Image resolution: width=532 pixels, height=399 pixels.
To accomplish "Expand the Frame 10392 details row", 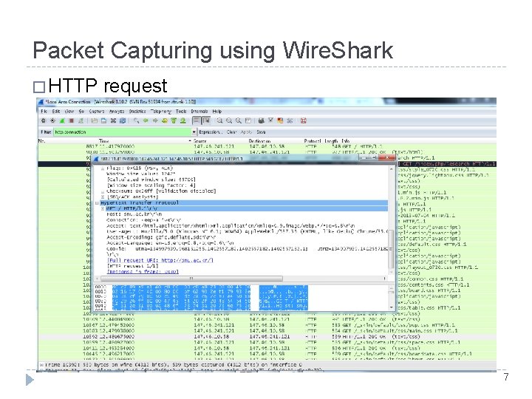I will [x=41, y=365].
